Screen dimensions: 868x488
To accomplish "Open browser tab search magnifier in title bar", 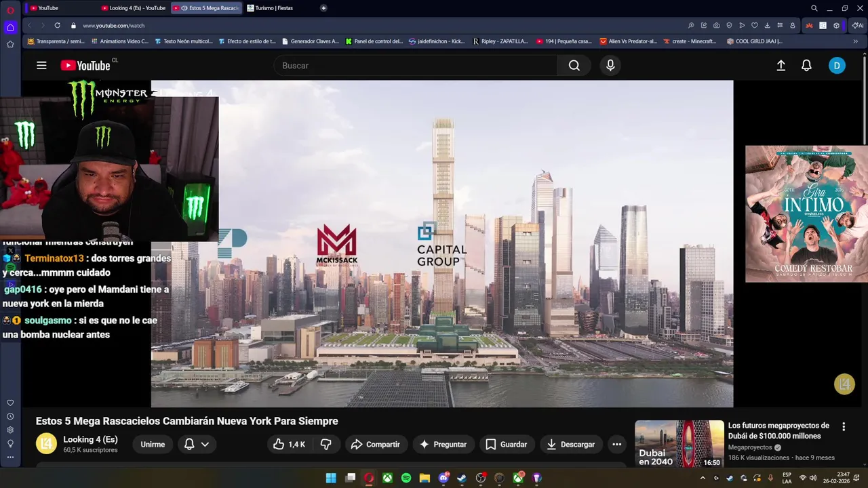I will tap(814, 9).
